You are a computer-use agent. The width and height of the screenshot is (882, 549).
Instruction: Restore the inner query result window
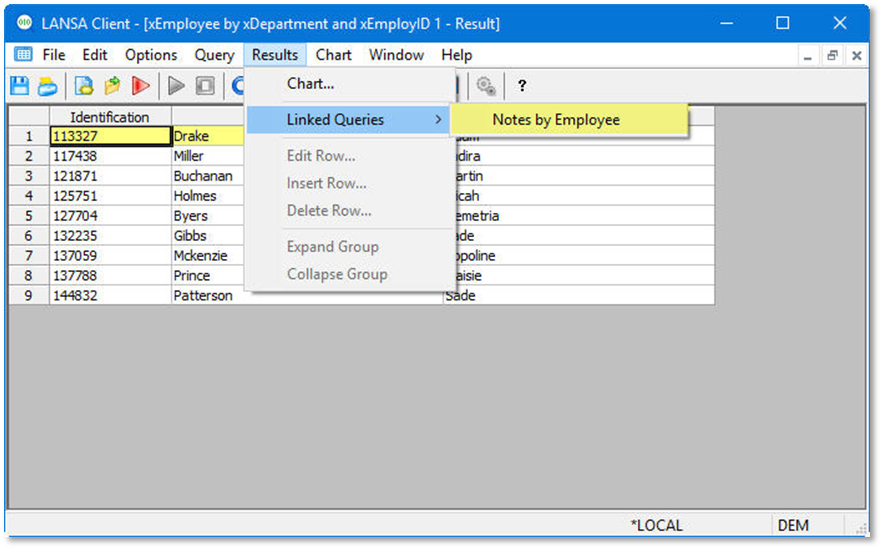[x=832, y=56]
